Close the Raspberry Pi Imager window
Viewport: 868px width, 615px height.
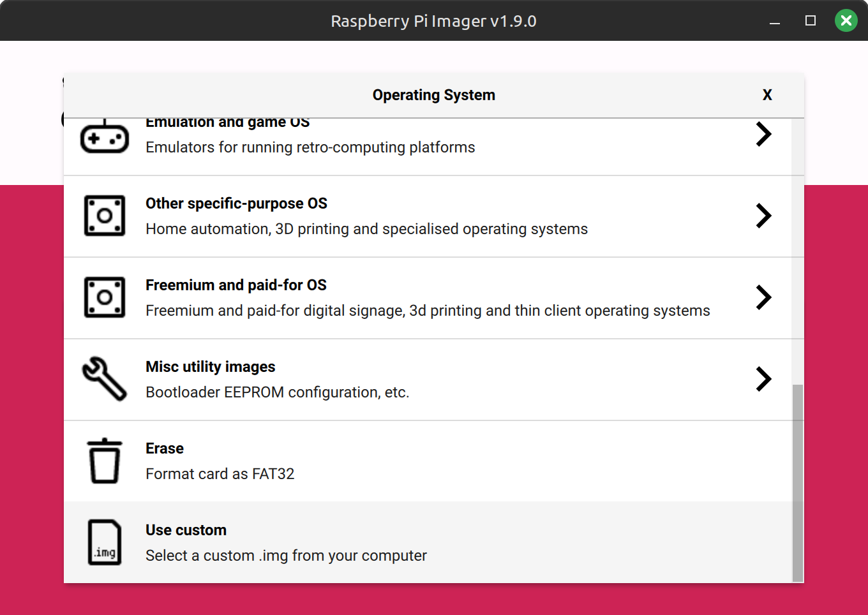tap(846, 20)
